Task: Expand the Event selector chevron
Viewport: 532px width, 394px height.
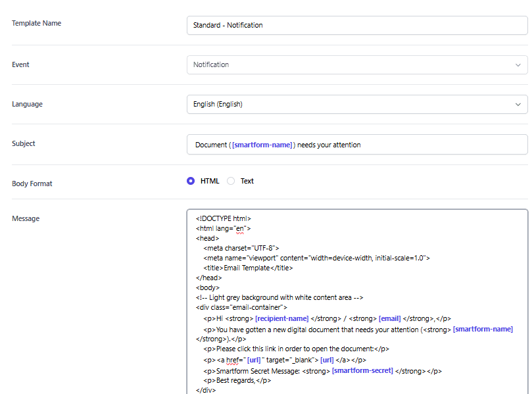Action: click(x=518, y=64)
